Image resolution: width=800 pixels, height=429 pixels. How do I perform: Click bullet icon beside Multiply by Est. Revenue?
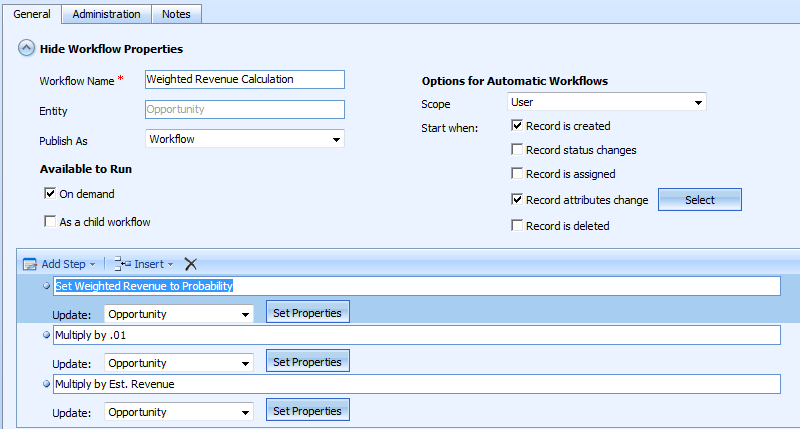click(x=47, y=383)
